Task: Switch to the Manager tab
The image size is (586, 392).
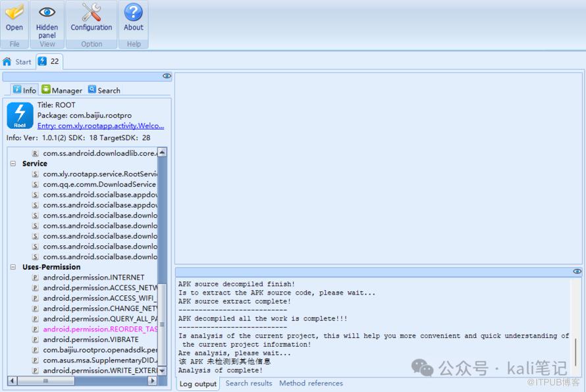Action: [x=61, y=90]
